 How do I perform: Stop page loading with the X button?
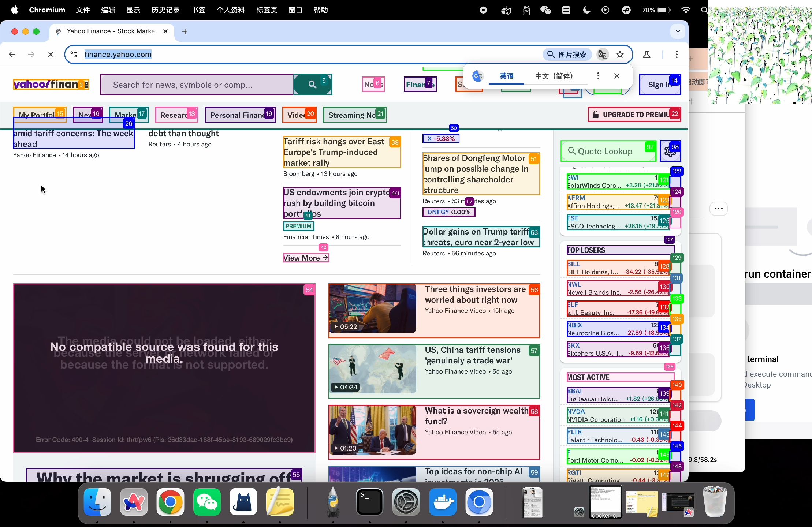point(51,55)
